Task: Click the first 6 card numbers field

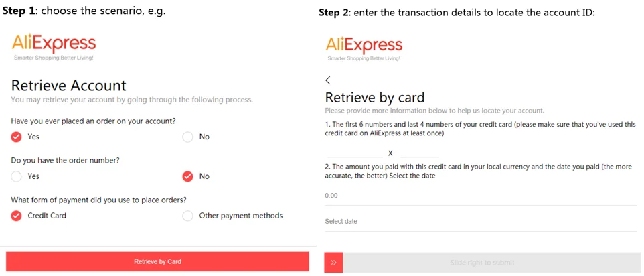Action: (x=355, y=153)
